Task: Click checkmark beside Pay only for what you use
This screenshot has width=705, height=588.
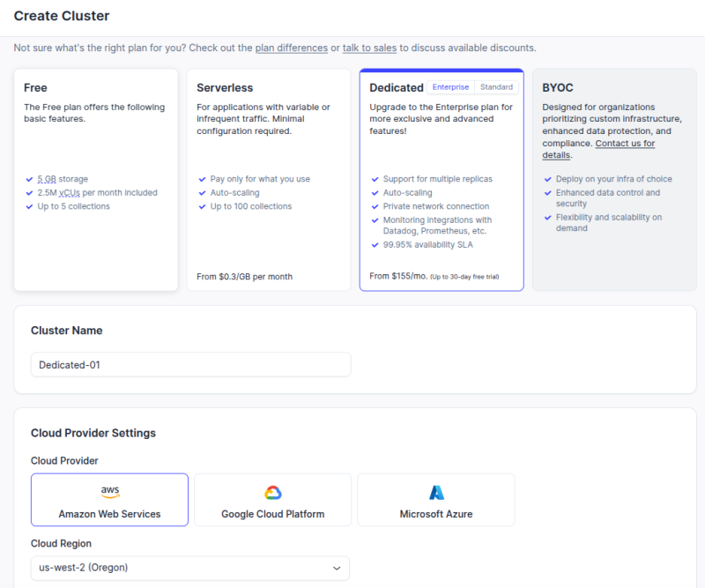Action: tap(203, 179)
